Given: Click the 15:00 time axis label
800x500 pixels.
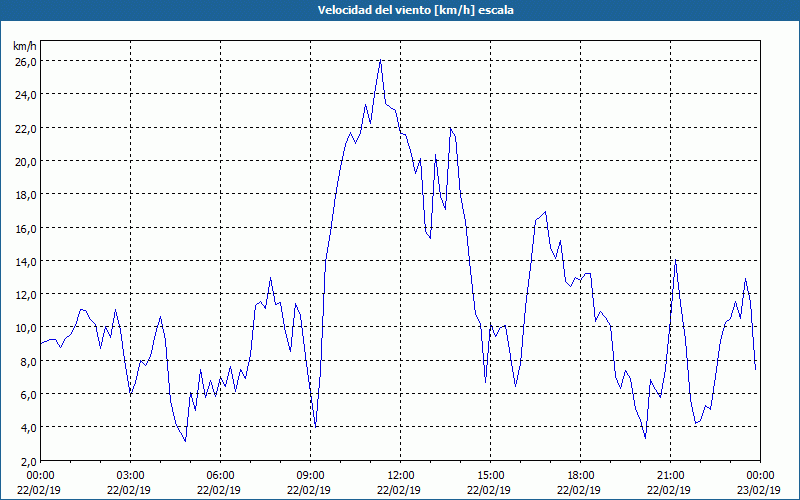Looking at the screenshot, I should tap(490, 476).
